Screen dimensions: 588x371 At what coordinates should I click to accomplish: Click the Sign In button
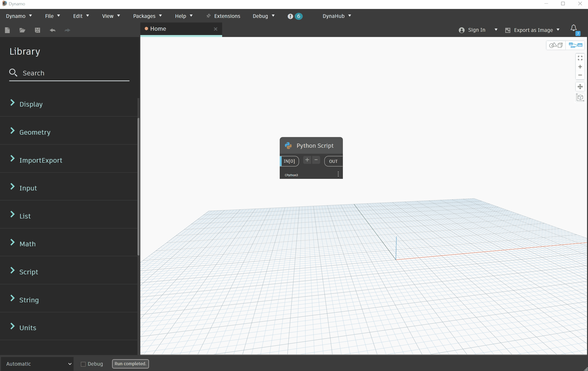(472, 30)
